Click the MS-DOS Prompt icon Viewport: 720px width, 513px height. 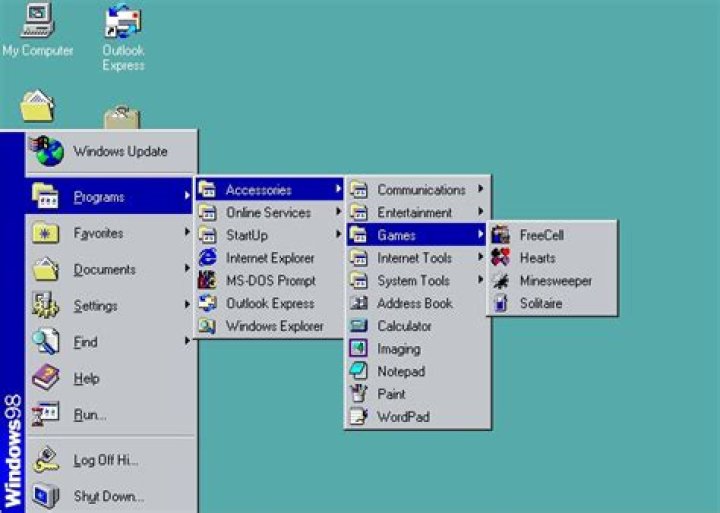pos(208,281)
